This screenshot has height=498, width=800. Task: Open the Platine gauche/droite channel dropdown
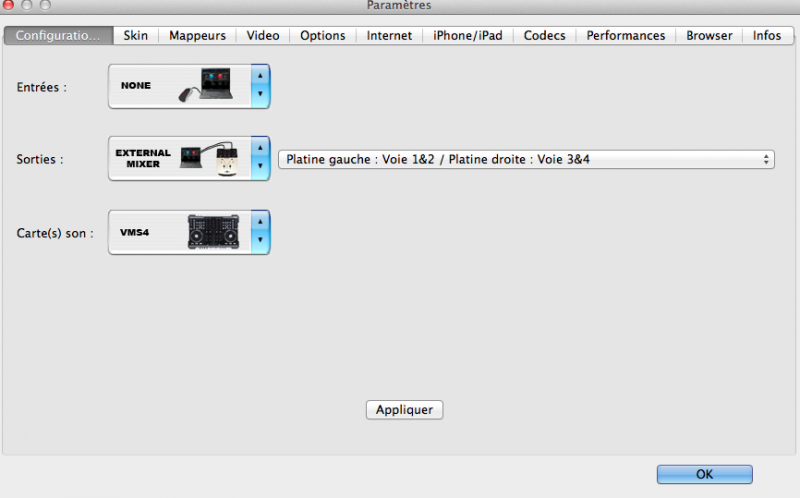[526, 159]
